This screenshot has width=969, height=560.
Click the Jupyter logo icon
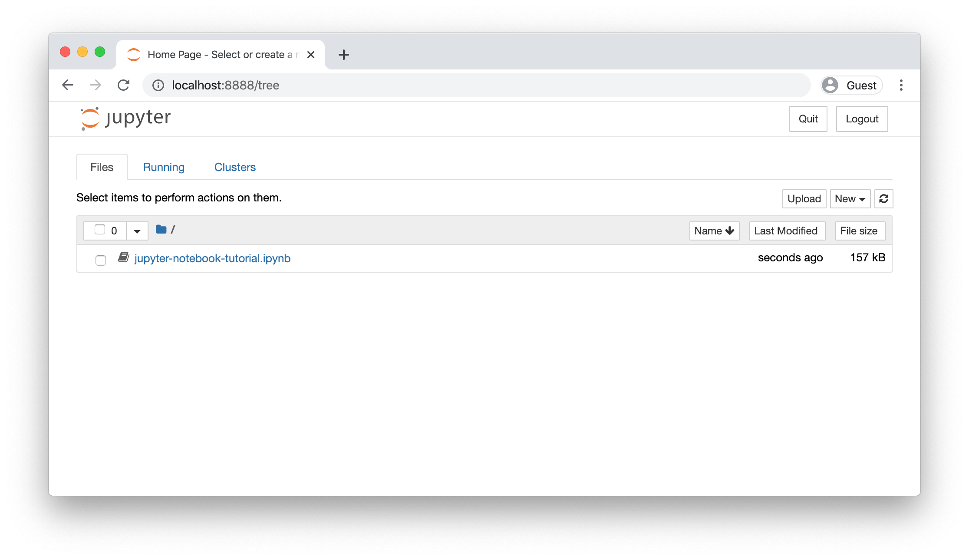90,118
